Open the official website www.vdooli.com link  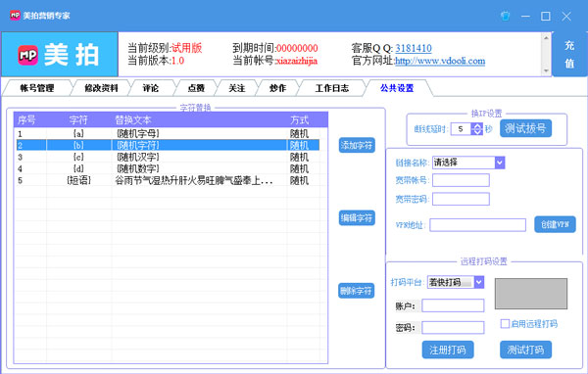[x=440, y=61]
